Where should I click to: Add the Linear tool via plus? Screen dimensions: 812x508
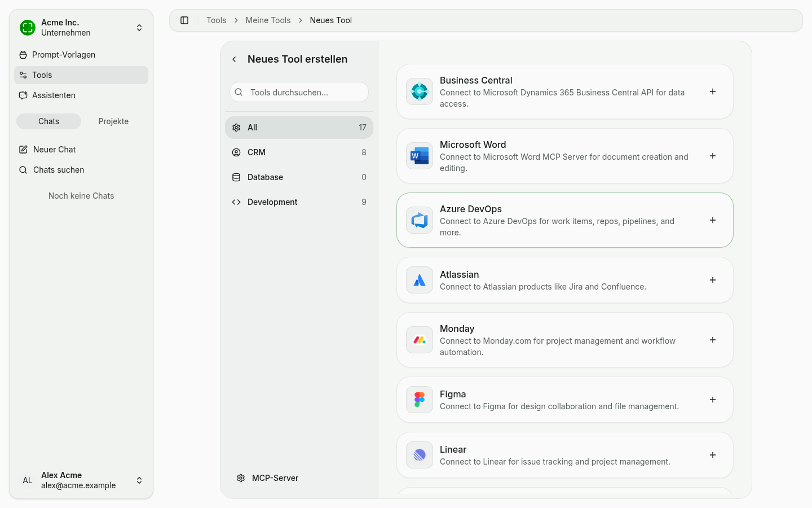pyautogui.click(x=713, y=455)
